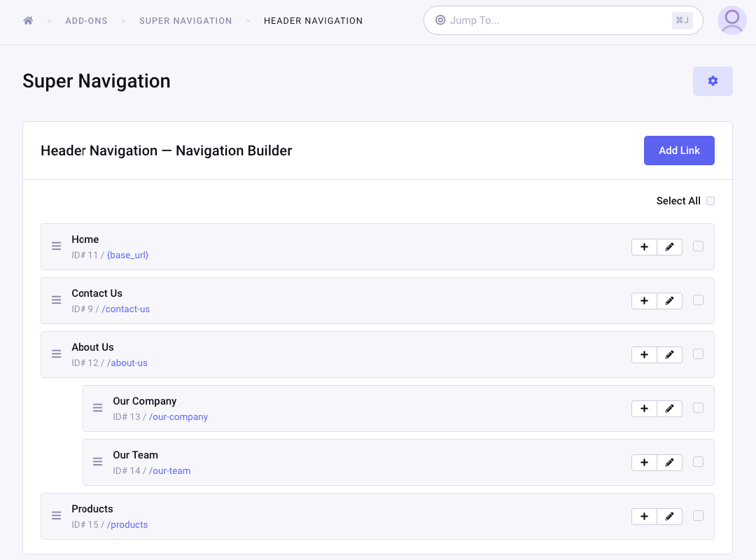Tick the Select All checkbox
Viewport: 756px width, 560px height.
pos(710,201)
